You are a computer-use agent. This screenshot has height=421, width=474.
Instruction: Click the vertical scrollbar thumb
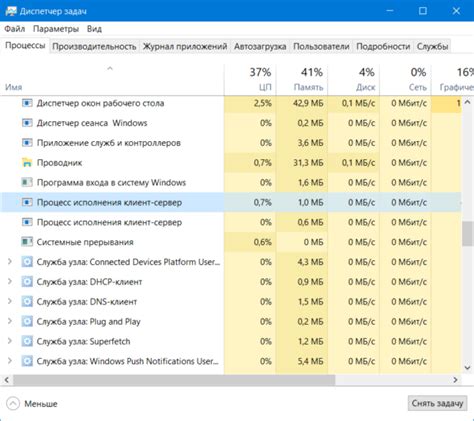[467, 234]
